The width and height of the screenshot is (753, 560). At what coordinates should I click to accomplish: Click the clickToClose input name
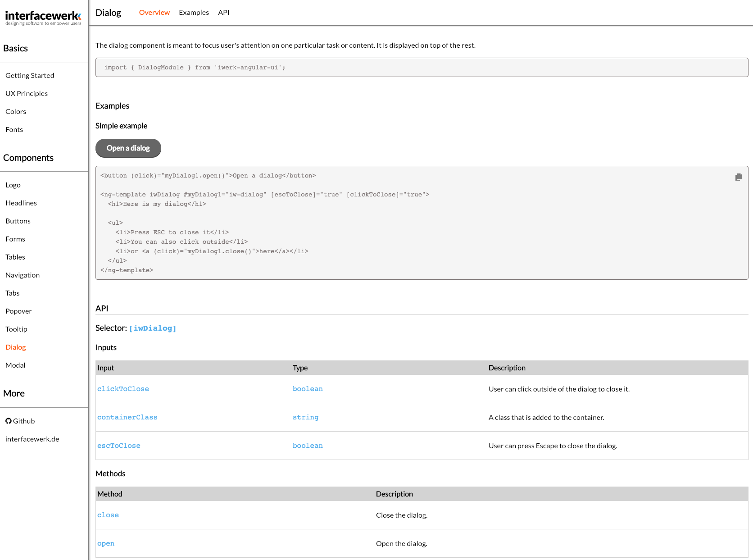123,389
